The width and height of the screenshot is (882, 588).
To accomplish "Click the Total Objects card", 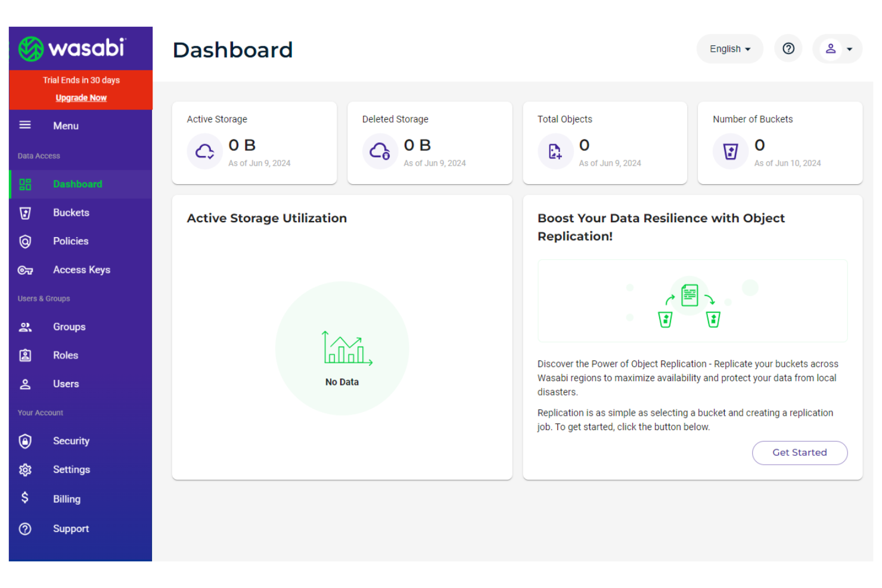I will point(605,143).
